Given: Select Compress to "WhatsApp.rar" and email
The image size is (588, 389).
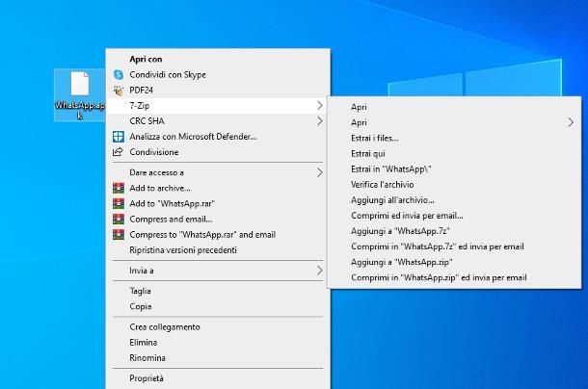Looking at the screenshot, I should 218,235.
